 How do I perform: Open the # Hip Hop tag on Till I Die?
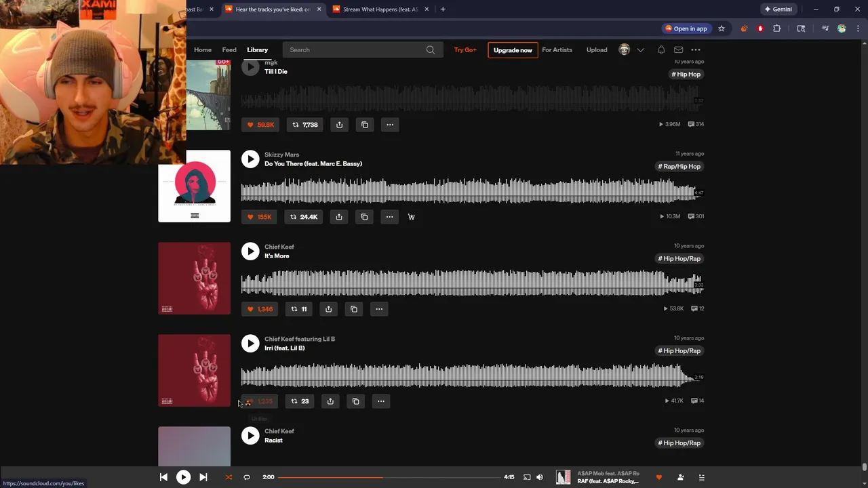coord(686,74)
